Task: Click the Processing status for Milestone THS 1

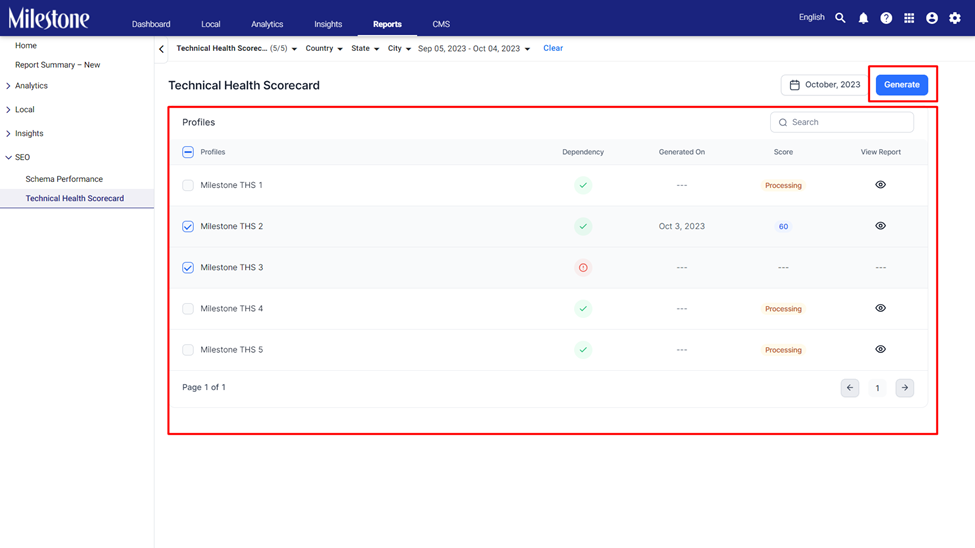Action: point(783,185)
